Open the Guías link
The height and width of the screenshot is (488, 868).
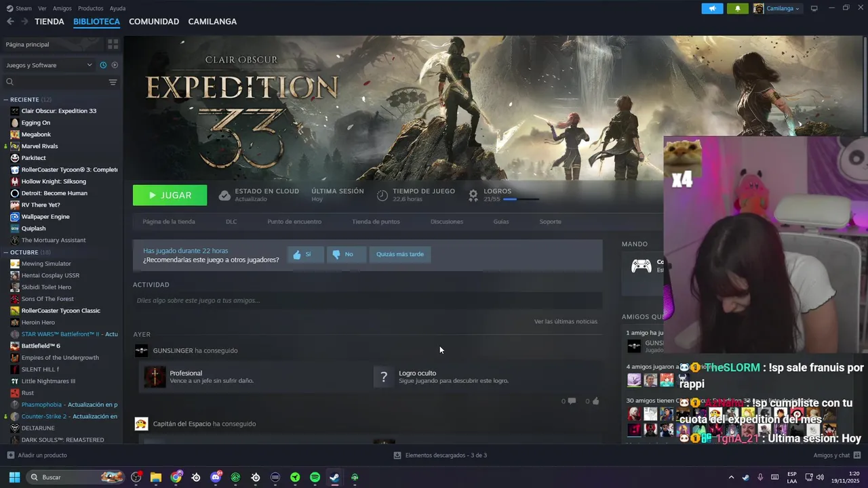click(x=501, y=222)
